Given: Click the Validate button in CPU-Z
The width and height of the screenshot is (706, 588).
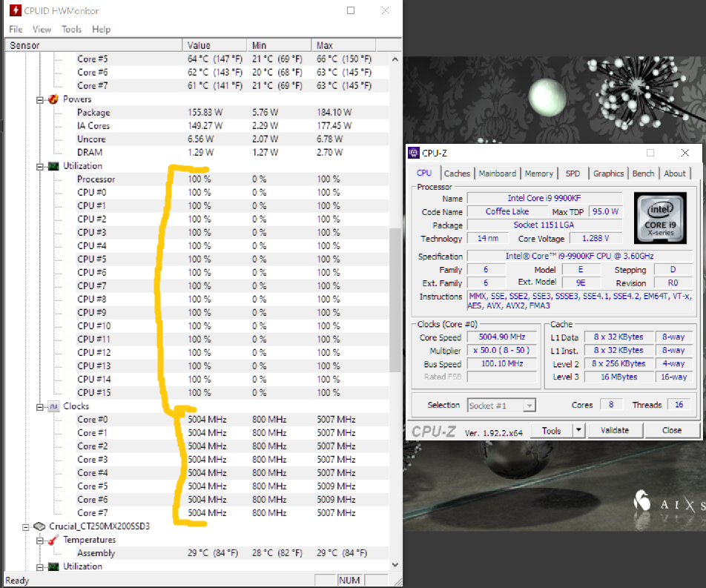Looking at the screenshot, I should pyautogui.click(x=615, y=430).
